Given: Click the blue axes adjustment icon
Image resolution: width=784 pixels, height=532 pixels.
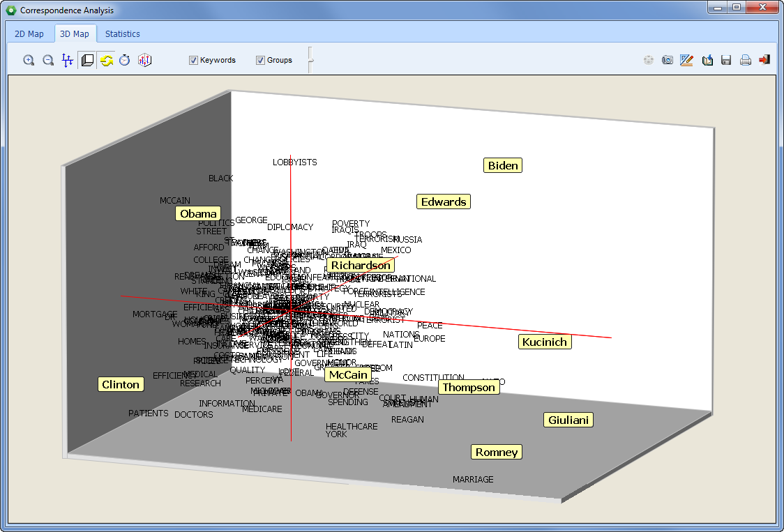Looking at the screenshot, I should point(68,61).
